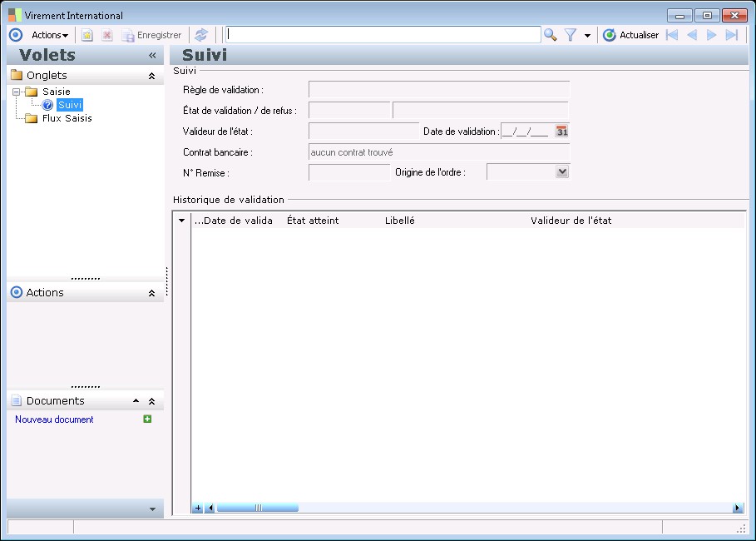Click the Actualiser button

coord(630,35)
